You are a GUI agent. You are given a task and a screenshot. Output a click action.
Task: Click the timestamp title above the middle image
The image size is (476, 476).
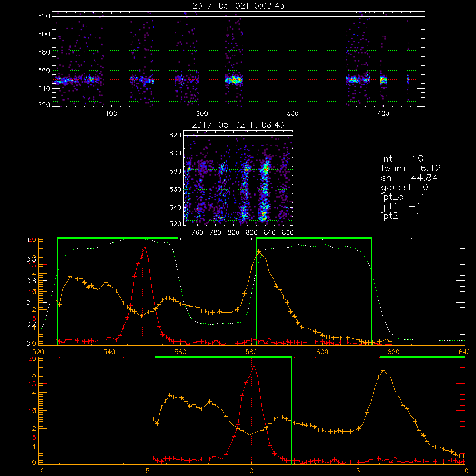pos(238,125)
